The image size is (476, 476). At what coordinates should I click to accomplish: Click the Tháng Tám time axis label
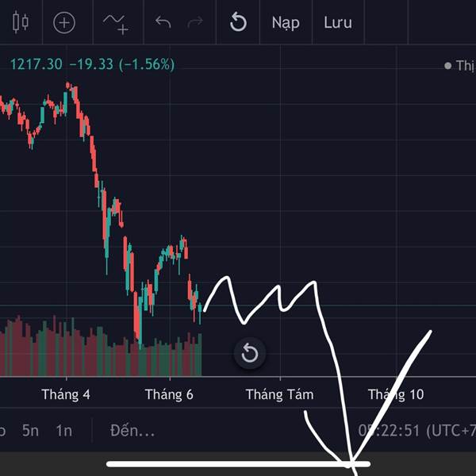tap(279, 394)
